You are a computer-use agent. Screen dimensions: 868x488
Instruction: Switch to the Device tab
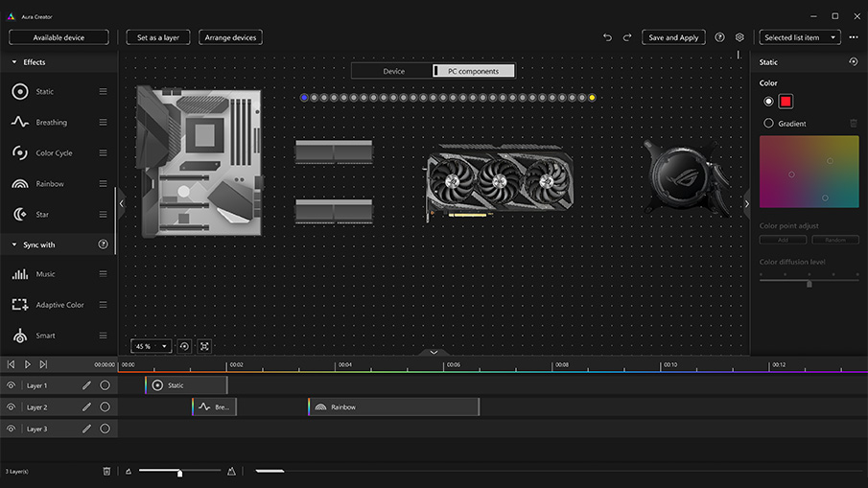coord(393,71)
